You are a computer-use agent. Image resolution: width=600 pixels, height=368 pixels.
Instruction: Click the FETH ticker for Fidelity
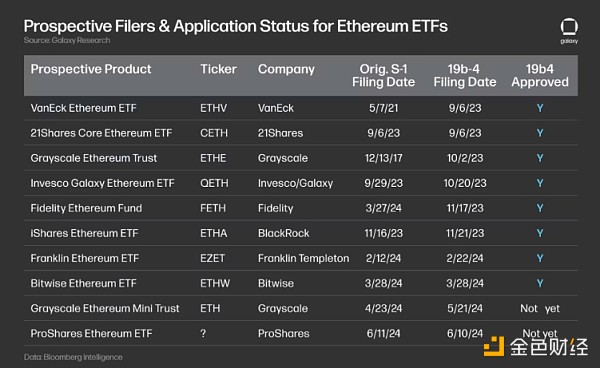tap(213, 208)
